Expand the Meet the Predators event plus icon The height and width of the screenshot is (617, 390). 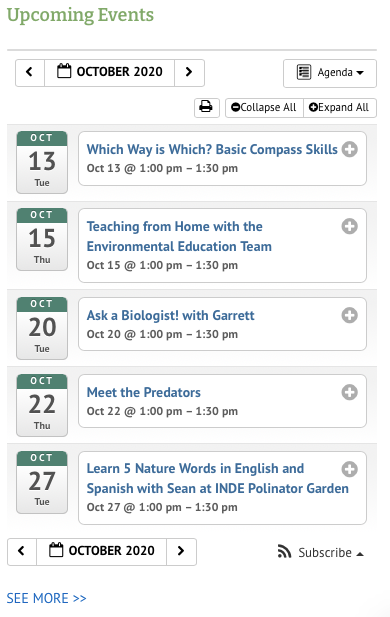point(349,392)
